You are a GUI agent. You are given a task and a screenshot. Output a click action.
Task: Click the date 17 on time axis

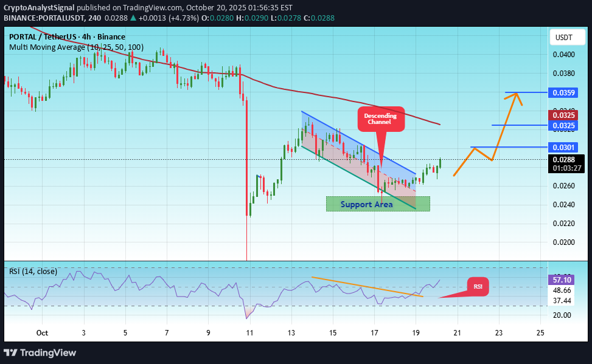374,332
